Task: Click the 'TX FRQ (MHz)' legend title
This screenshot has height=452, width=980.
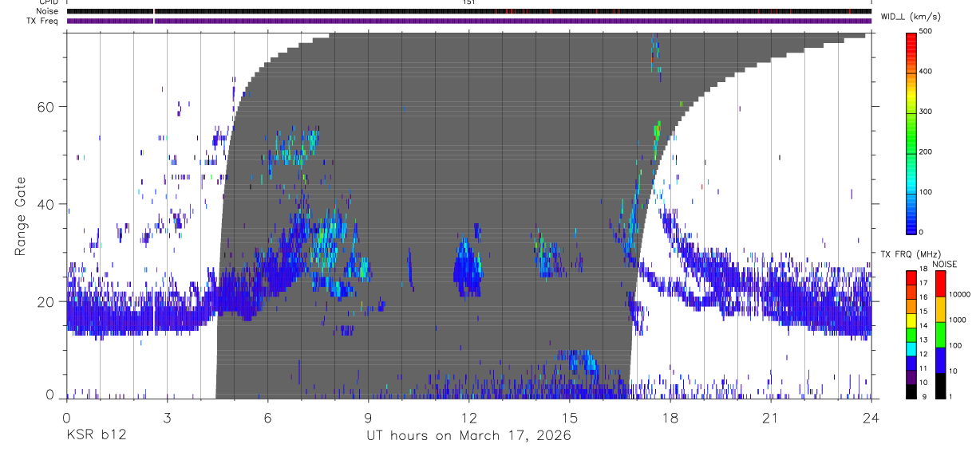Action: [x=908, y=254]
